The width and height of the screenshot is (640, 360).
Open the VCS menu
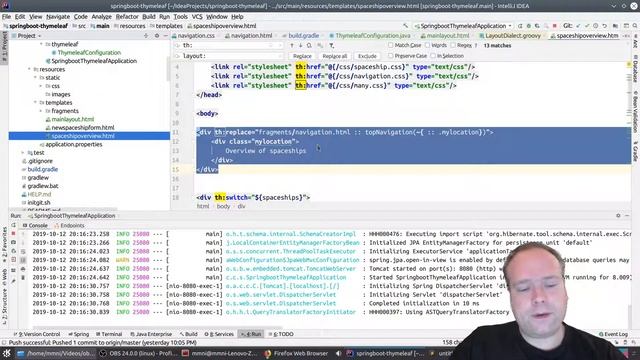197,17
